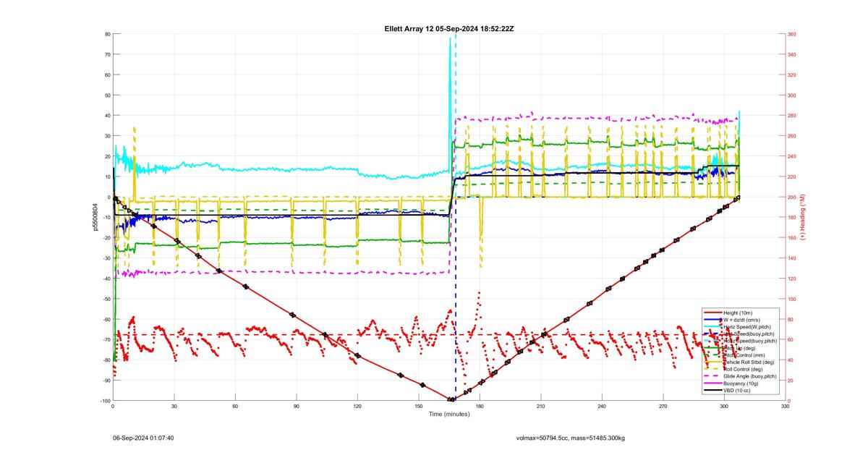The image size is (868, 450).
Task: Select 'Horiz Speed(W,pitch)' legend entry
Action: tap(747, 327)
